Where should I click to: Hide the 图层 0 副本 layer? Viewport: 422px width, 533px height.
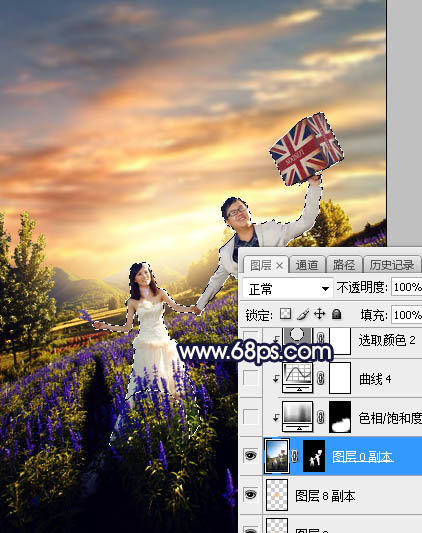[x=251, y=455]
